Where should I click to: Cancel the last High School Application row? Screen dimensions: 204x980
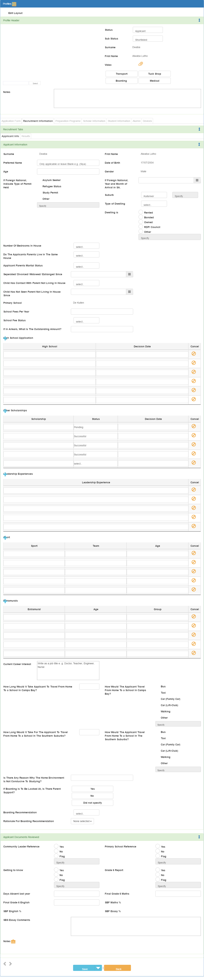(194, 400)
